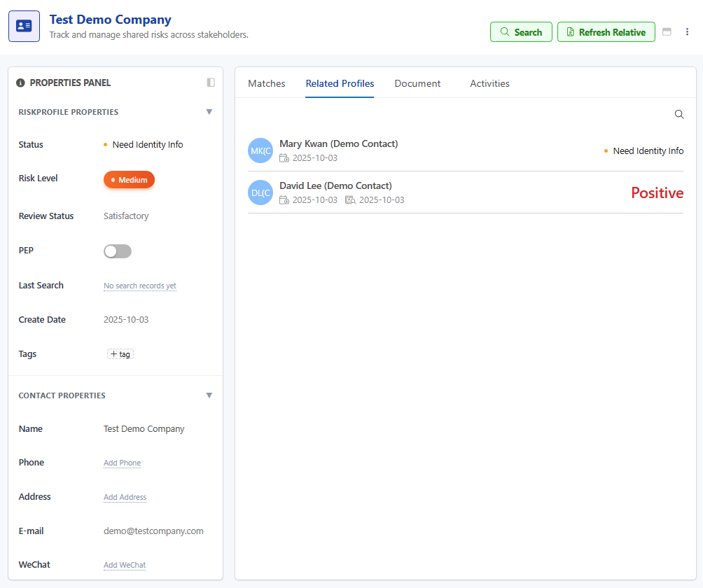This screenshot has width=703, height=588.
Task: Click the Search button in the header
Action: click(521, 31)
